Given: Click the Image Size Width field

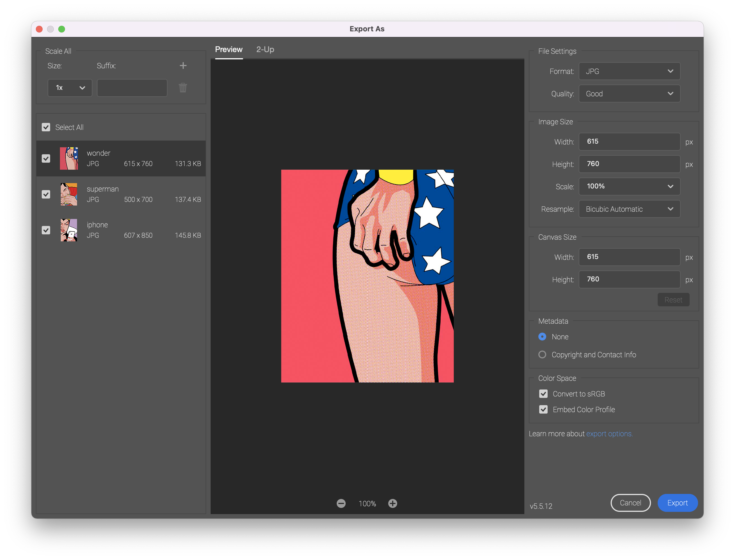Looking at the screenshot, I should point(629,141).
